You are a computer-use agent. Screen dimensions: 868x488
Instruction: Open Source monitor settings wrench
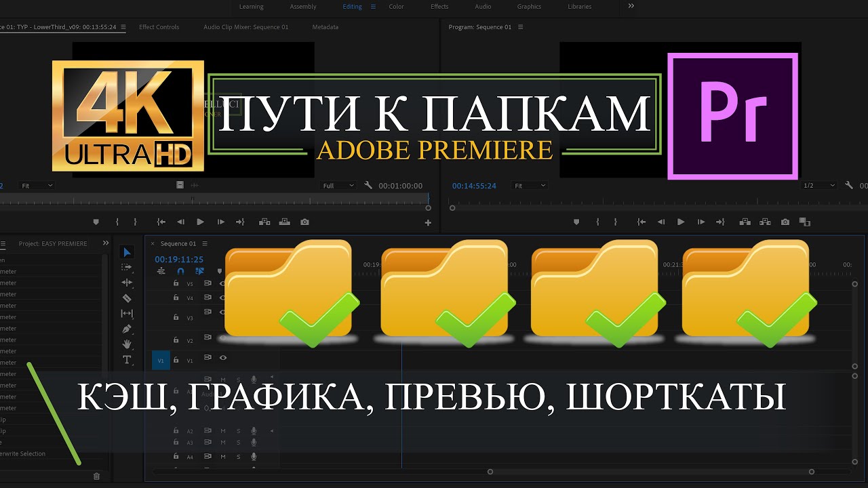pos(368,186)
